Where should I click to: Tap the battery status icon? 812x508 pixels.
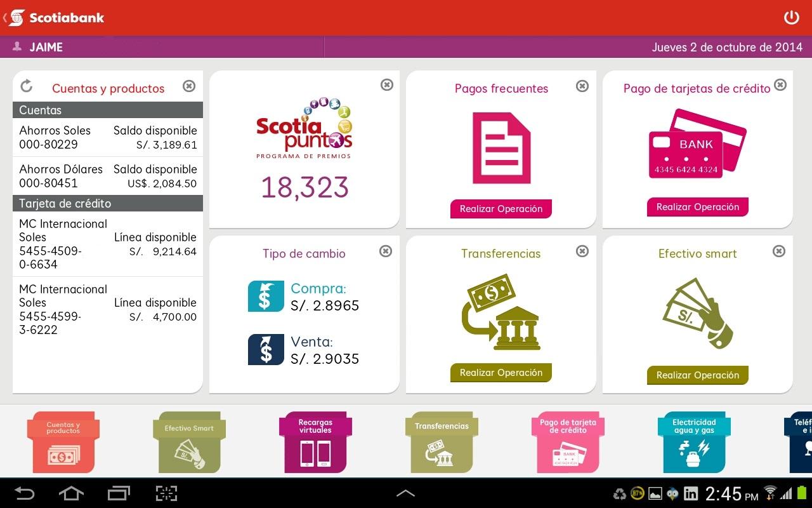801,493
